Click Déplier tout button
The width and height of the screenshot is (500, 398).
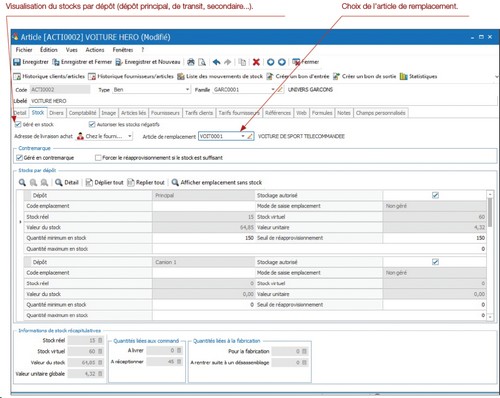click(x=105, y=183)
